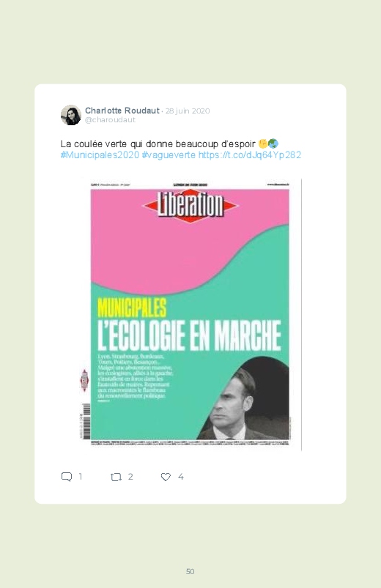
Task: Click the barcode on the newspaper cover
Action: pyautogui.click(x=86, y=421)
